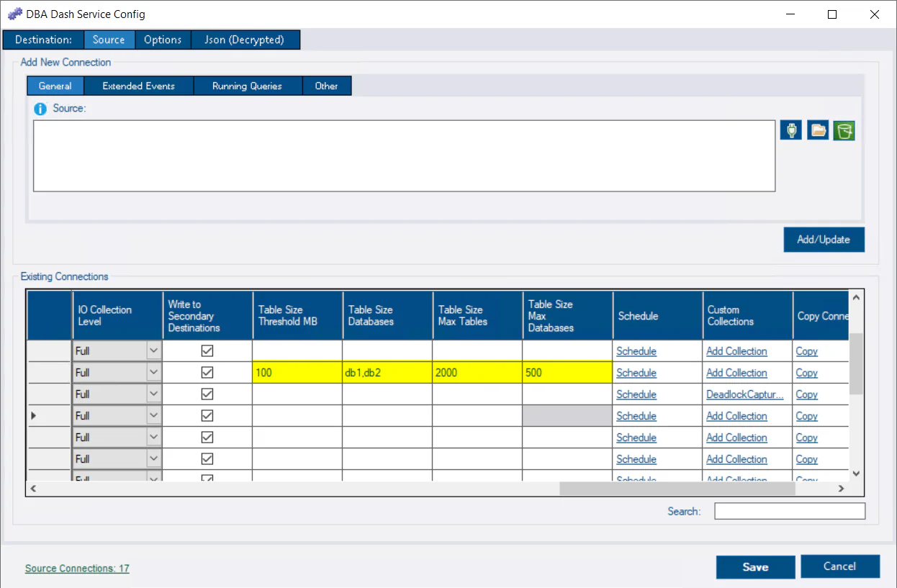
Task: Click into the Search input field
Action: point(789,511)
